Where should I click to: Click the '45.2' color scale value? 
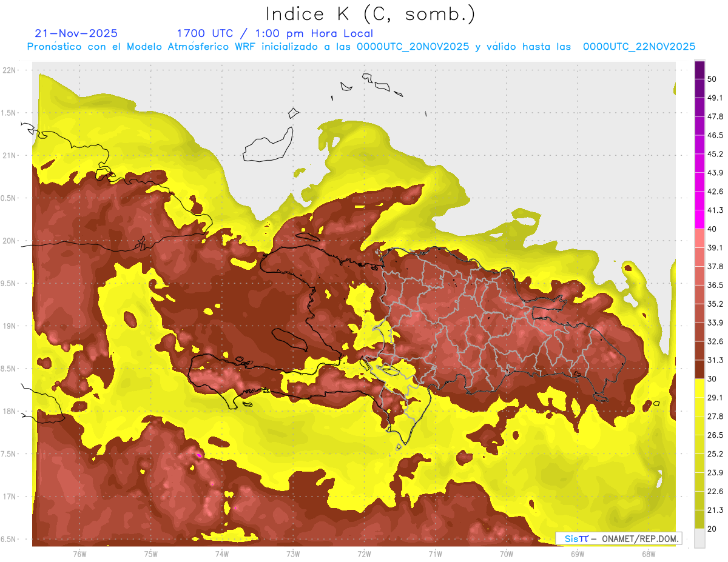[715, 154]
